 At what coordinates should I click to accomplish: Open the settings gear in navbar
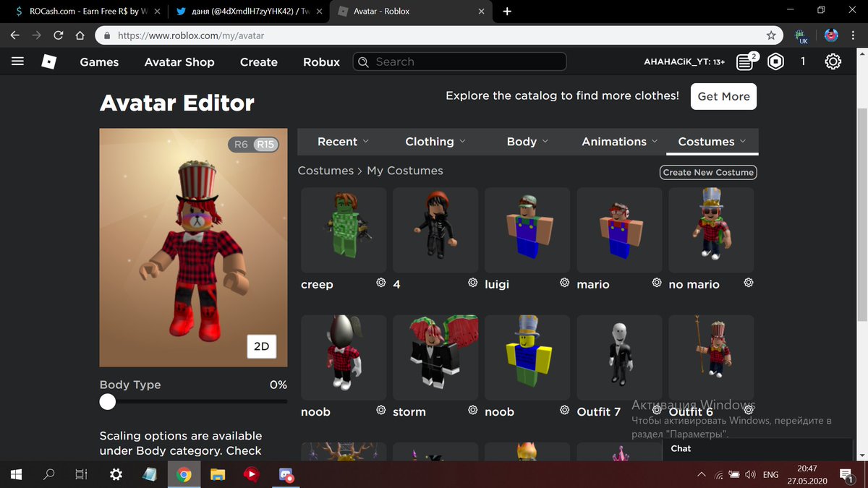[833, 62]
